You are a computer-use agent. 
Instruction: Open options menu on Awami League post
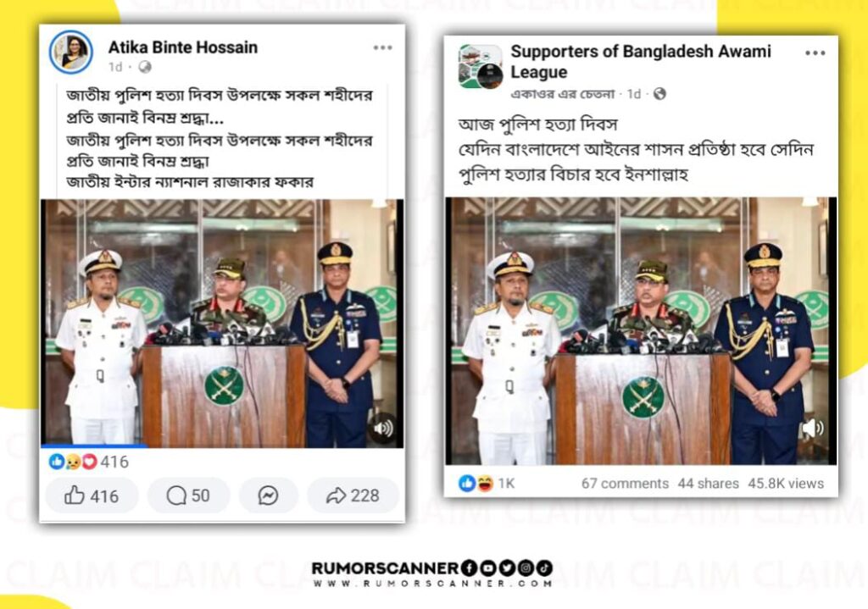pos(815,53)
